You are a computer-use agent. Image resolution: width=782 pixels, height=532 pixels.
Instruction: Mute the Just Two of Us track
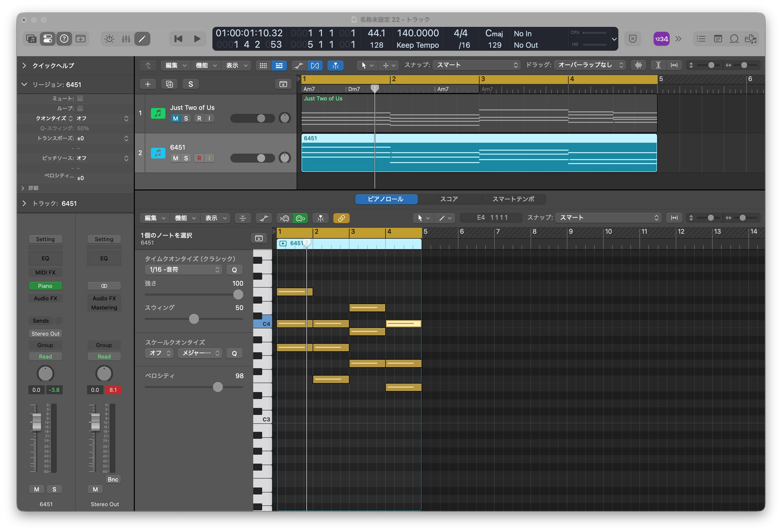click(175, 118)
